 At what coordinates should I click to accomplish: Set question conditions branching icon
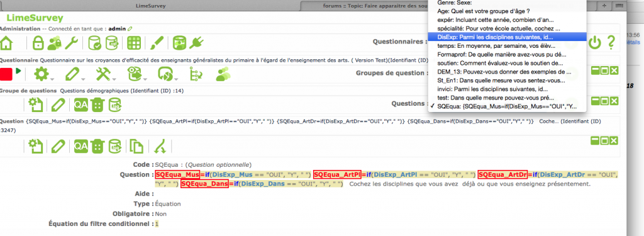tap(160, 146)
